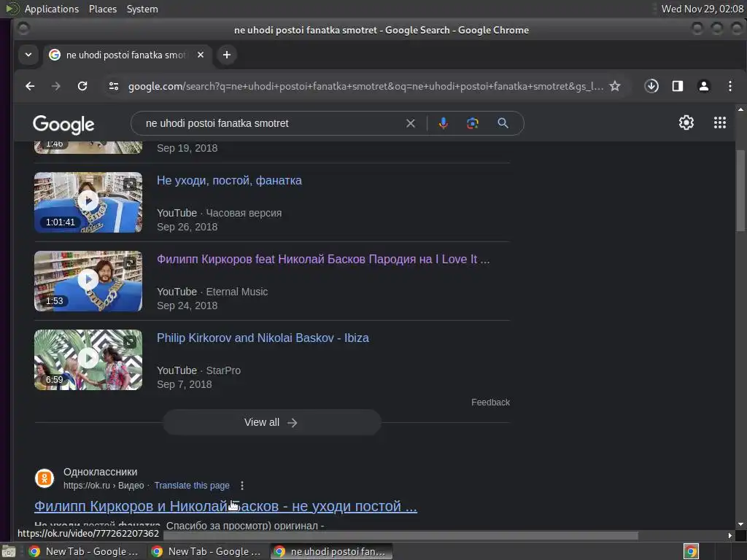Click the vertical page scrollbar thumb
The height and width of the screenshot is (560, 747).
coord(740,190)
